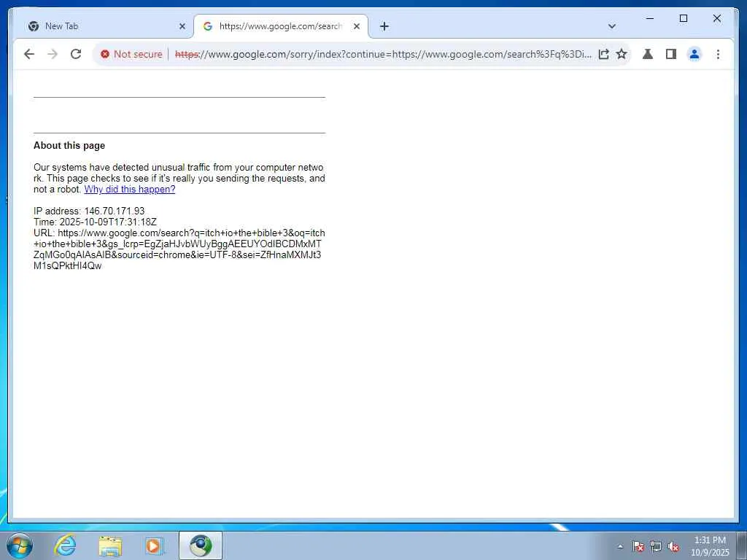The image size is (747, 560).
Task: Close the New Tab tab
Action: click(x=182, y=27)
